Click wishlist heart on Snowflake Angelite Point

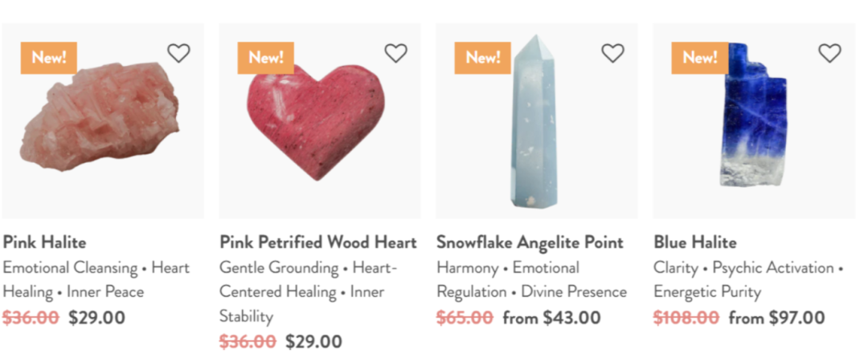click(x=612, y=53)
